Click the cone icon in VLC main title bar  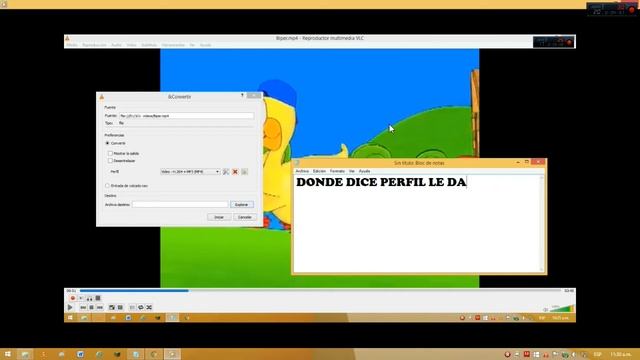point(67,38)
